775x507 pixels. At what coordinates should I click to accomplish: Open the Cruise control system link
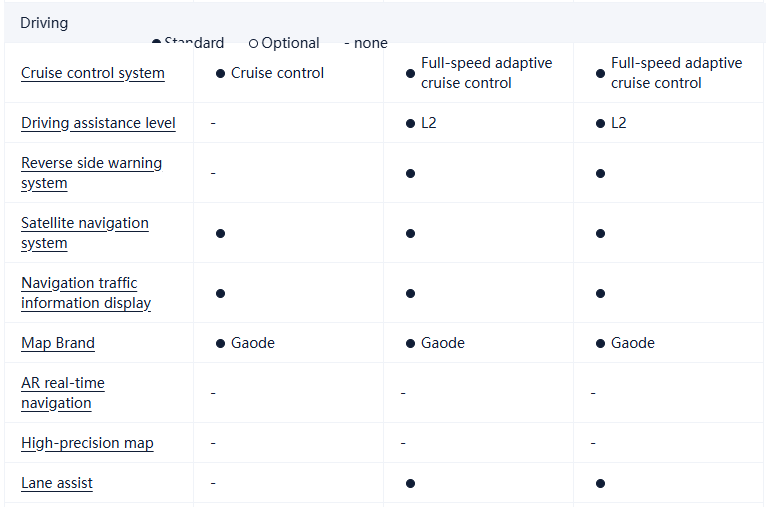click(93, 73)
